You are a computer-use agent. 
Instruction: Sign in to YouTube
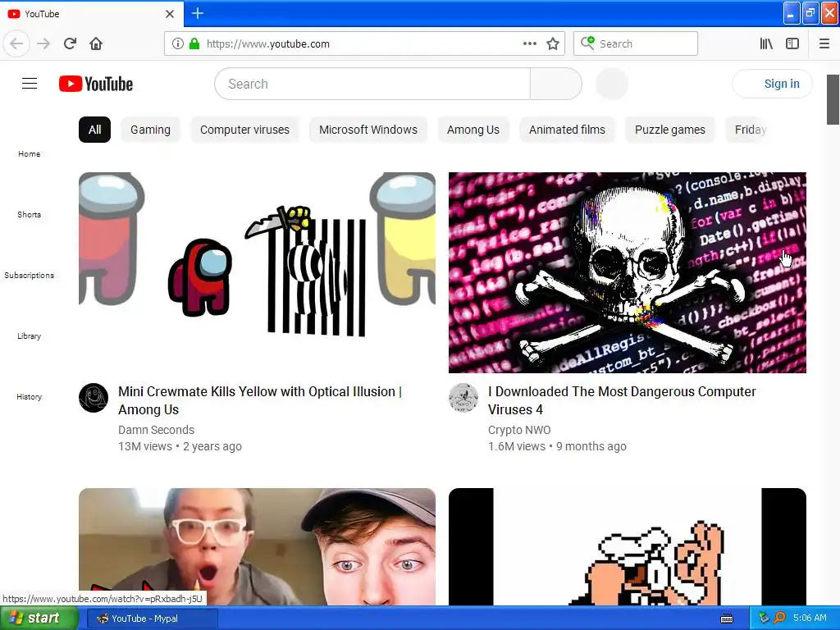coord(773,84)
